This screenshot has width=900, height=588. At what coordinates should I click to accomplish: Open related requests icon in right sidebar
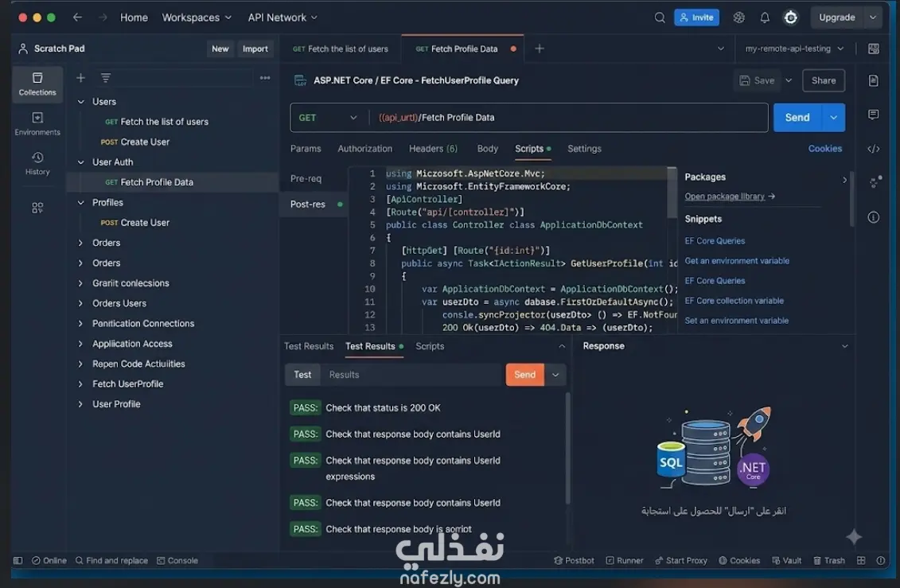point(875,182)
